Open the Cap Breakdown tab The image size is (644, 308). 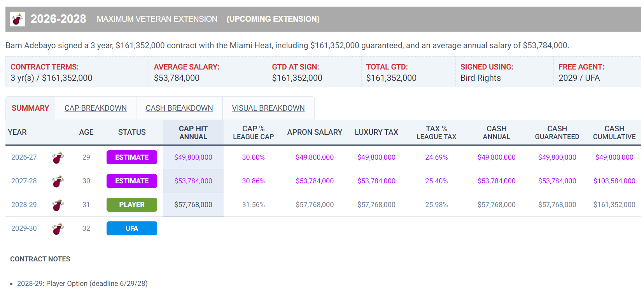95,108
